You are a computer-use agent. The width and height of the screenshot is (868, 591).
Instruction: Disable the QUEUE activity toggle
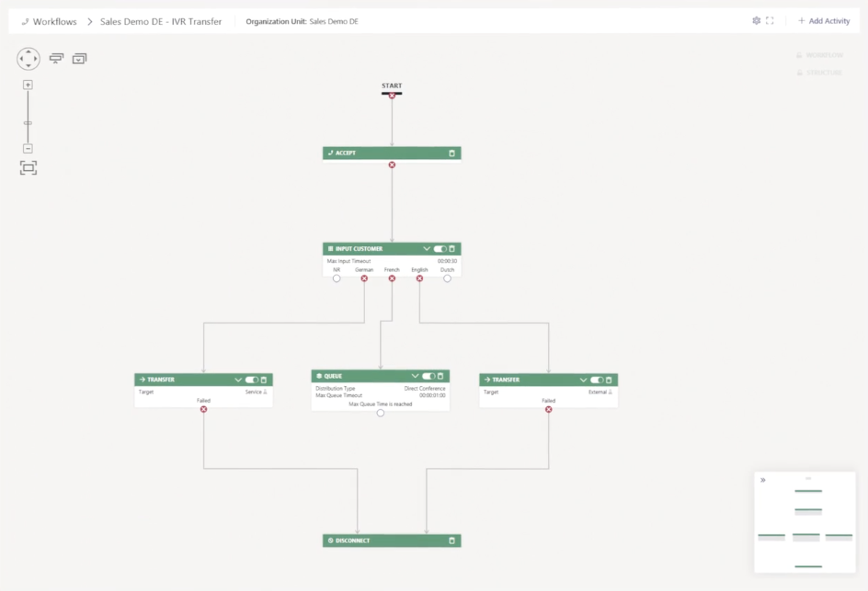point(428,376)
